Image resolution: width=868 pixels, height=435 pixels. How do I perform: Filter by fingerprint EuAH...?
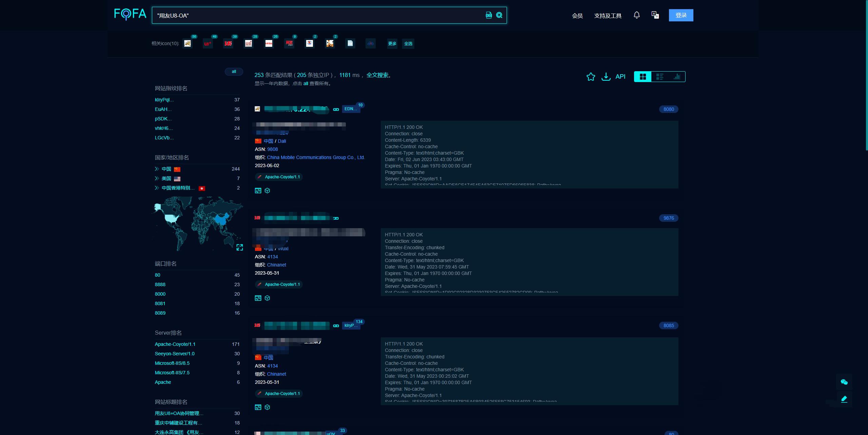pyautogui.click(x=163, y=109)
